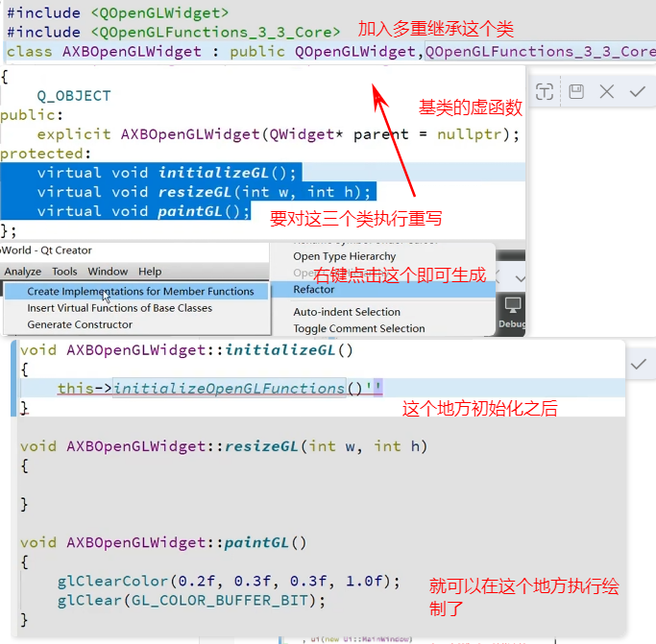Open the Window menu
Screen dimensions: 656x644
tap(108, 272)
